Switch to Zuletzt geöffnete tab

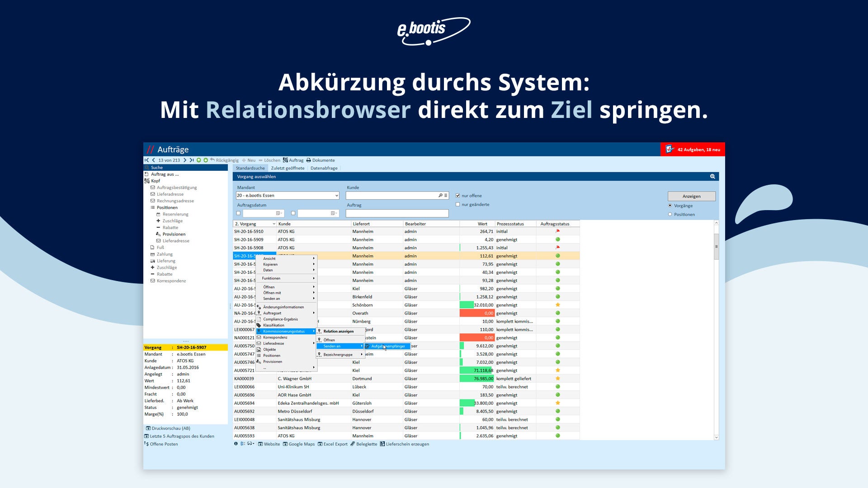point(288,168)
